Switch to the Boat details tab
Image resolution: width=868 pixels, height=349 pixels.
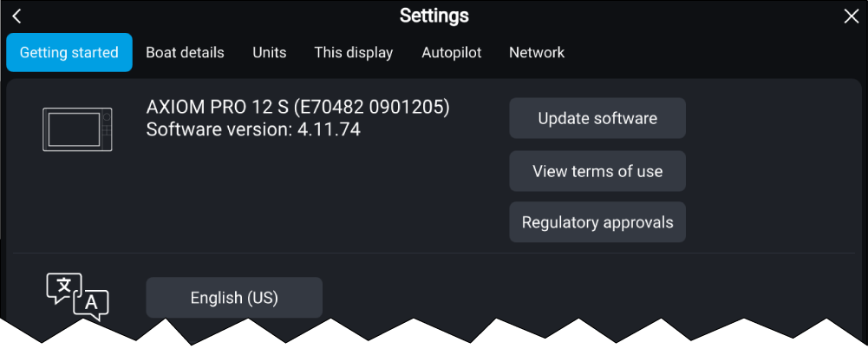185,52
